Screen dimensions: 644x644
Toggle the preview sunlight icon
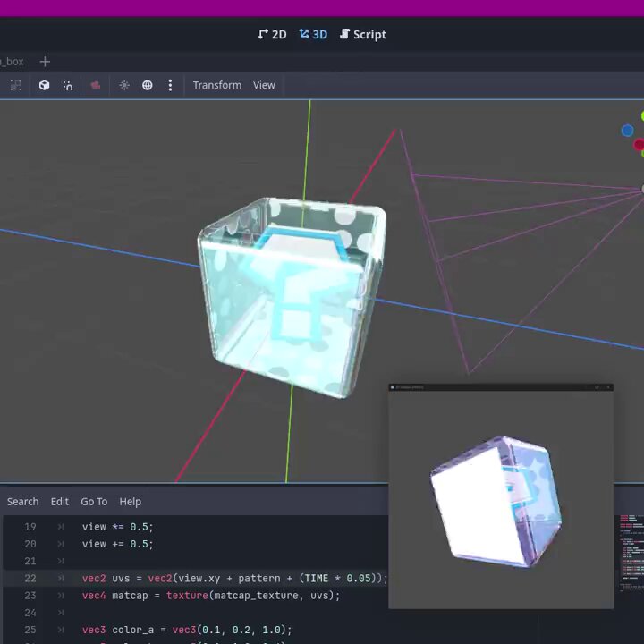(124, 85)
